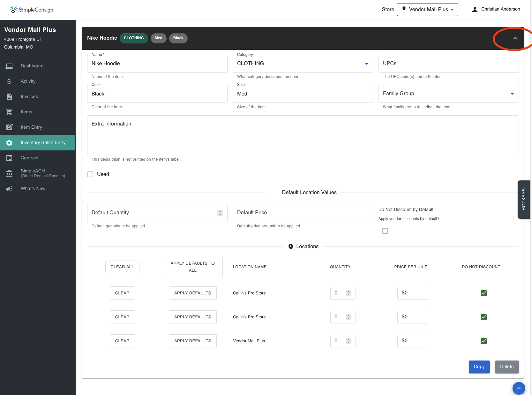The width and height of the screenshot is (532, 395).
Task: Click the Name field containing Nike Hoodie
Action: point(157,64)
